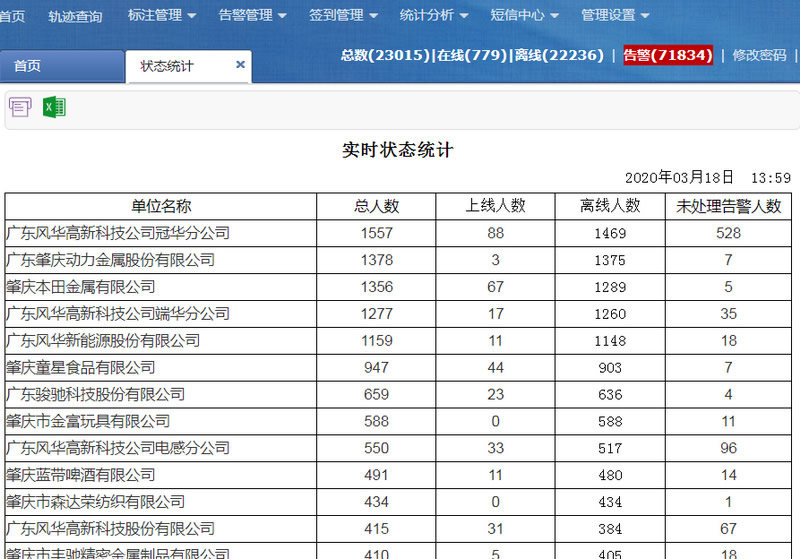Click unhandled alarm cell 96

coord(729,448)
